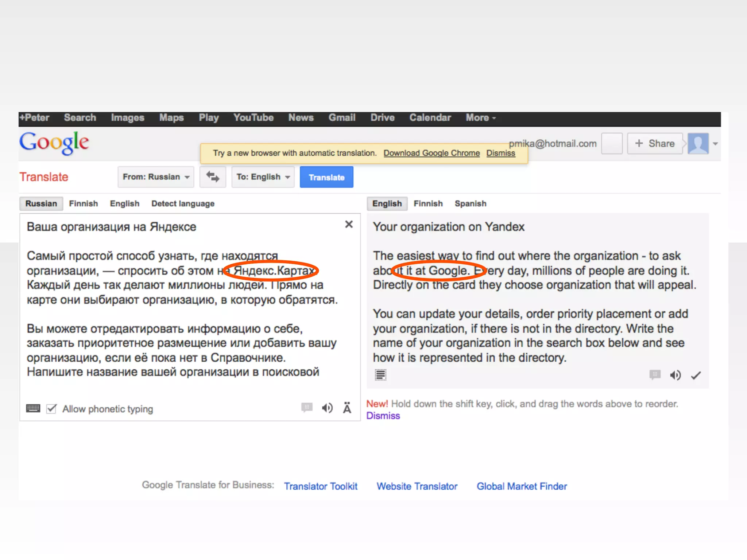Open the From: Russian dropdown

coord(156,177)
